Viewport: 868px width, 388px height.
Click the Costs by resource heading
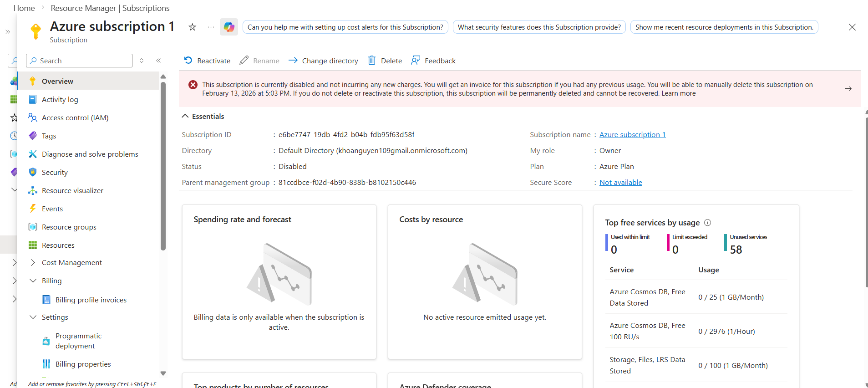(x=431, y=220)
